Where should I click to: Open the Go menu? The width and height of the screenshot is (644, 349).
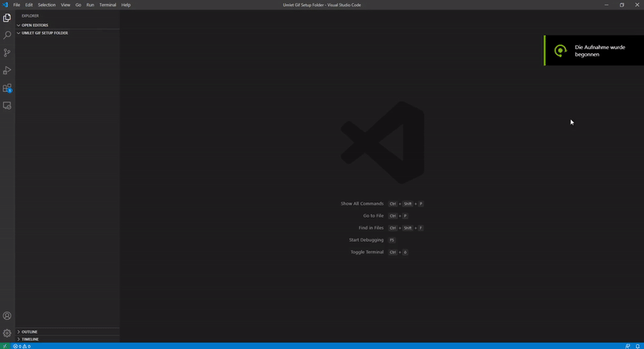(78, 5)
